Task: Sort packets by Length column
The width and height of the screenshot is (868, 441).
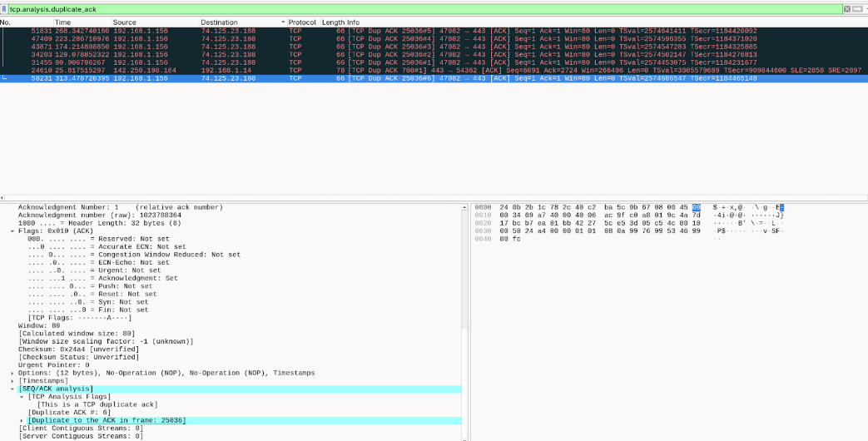Action: [333, 22]
